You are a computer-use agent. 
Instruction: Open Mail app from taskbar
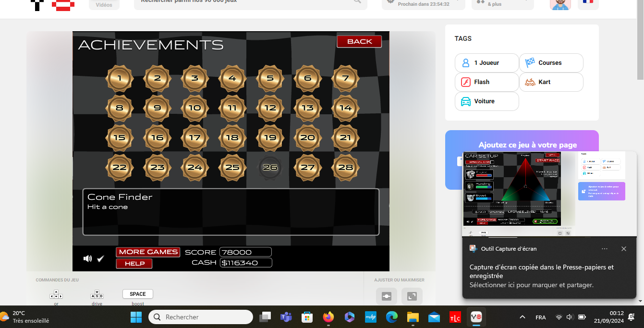pyautogui.click(x=434, y=317)
